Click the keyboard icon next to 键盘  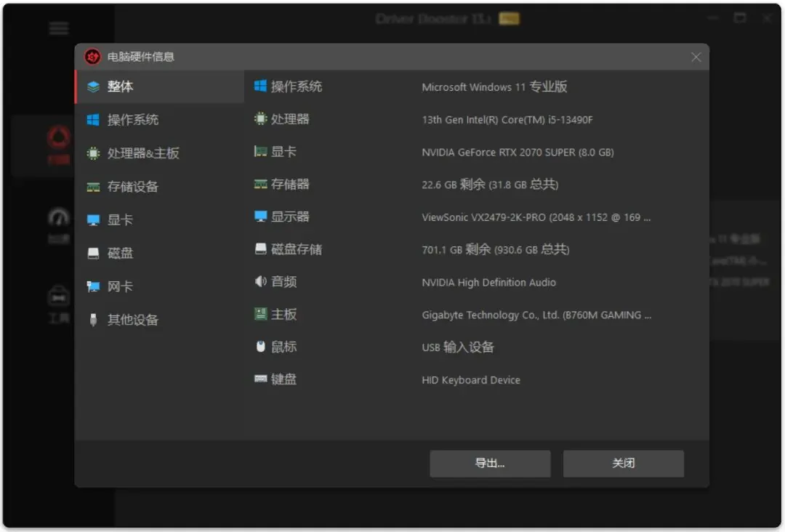point(259,379)
